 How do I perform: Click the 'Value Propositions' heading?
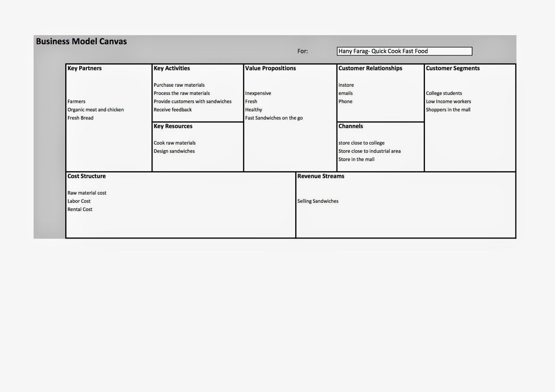point(271,68)
